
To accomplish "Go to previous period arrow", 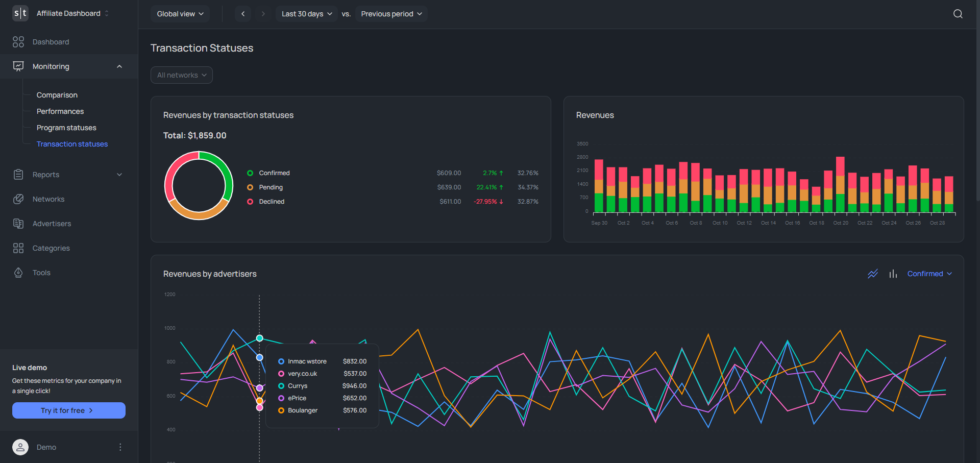I will pos(243,14).
